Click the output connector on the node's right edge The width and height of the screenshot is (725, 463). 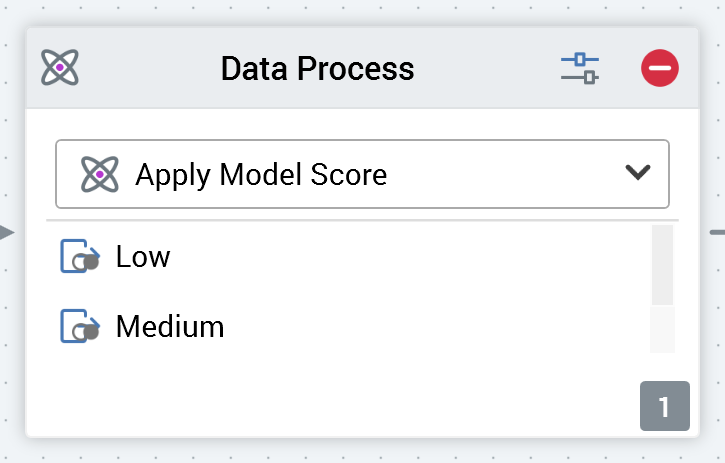[x=717, y=233]
